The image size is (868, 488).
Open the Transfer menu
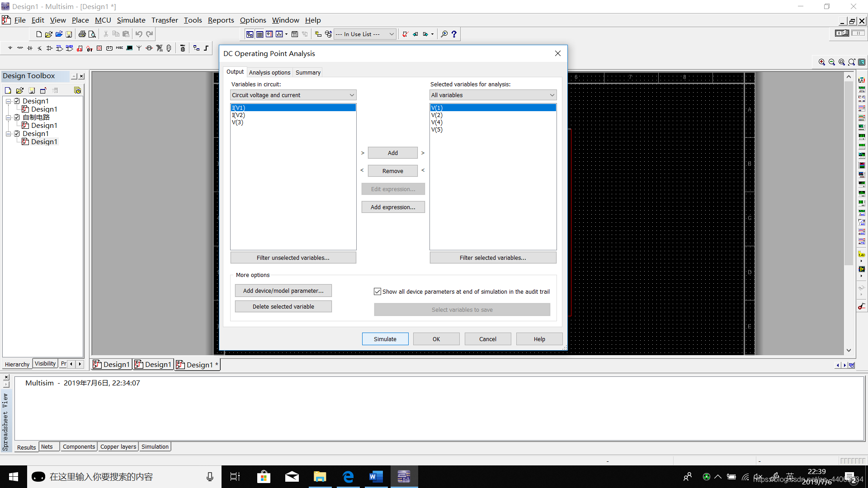pyautogui.click(x=165, y=20)
